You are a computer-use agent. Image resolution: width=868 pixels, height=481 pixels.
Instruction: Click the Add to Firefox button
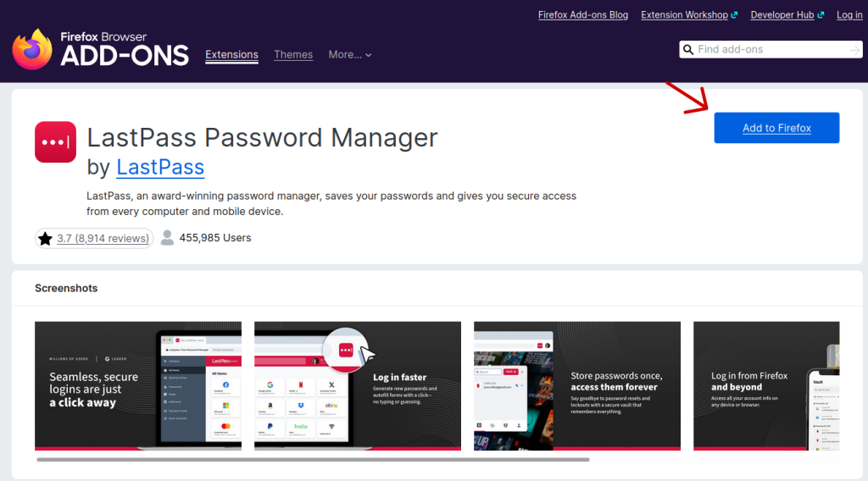[x=776, y=128]
